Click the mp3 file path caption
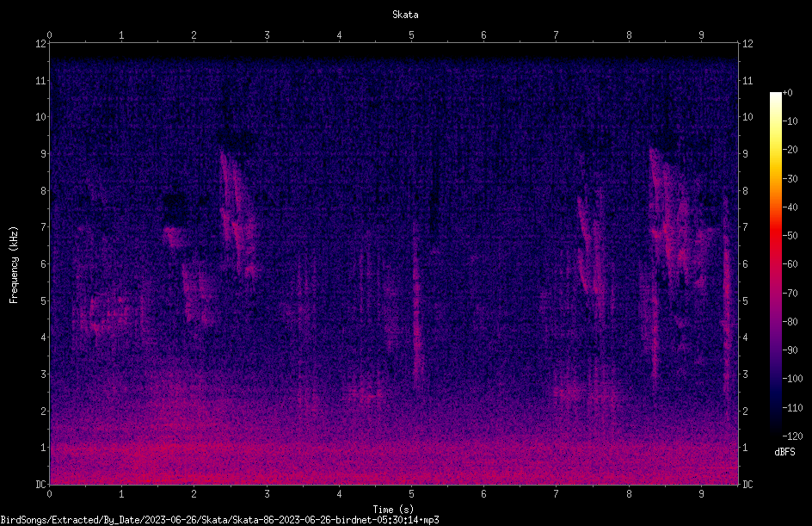The image size is (812, 526). pos(219,520)
